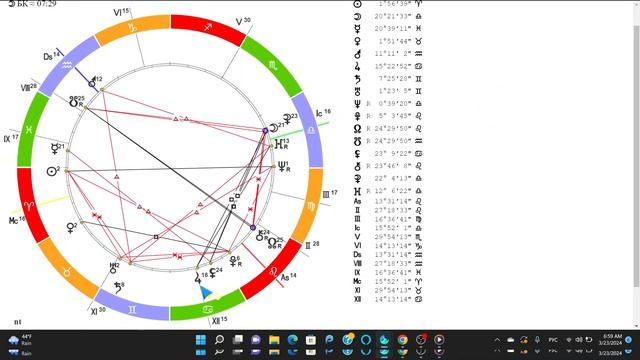The image size is (640, 360).
Task: Click the right vertical scrollbar
Action: 636,155
